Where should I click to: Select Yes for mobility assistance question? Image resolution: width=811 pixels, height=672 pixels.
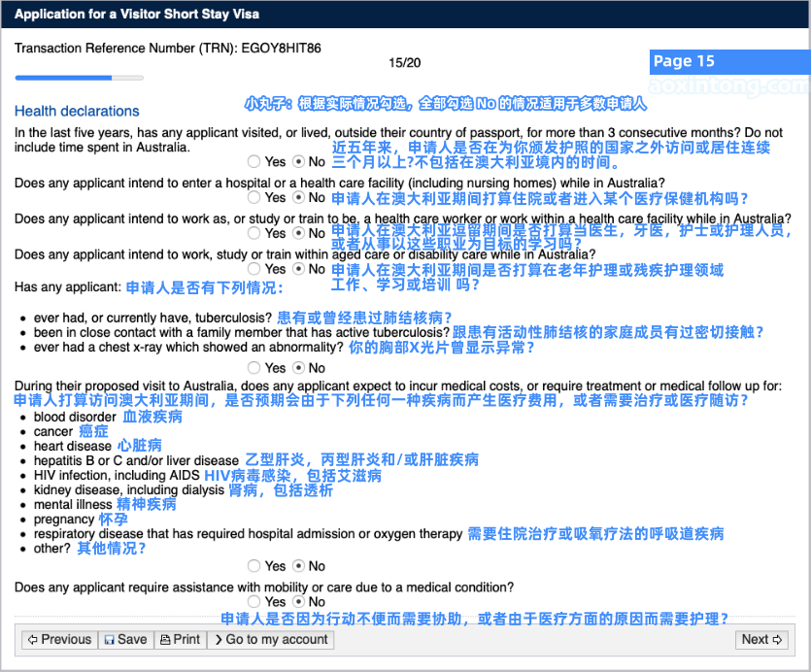254,602
